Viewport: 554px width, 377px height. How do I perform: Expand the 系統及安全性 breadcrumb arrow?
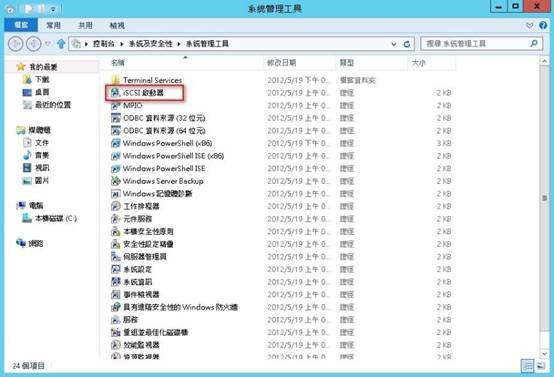coord(179,44)
